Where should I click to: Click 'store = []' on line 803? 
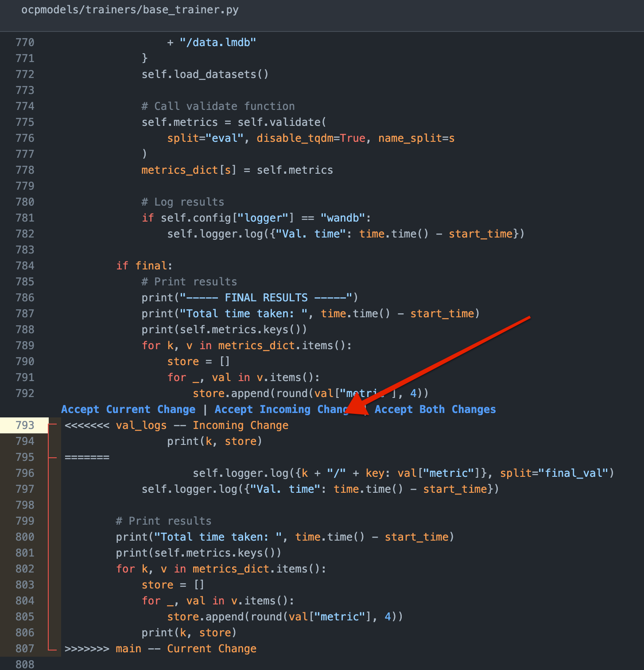[173, 585]
